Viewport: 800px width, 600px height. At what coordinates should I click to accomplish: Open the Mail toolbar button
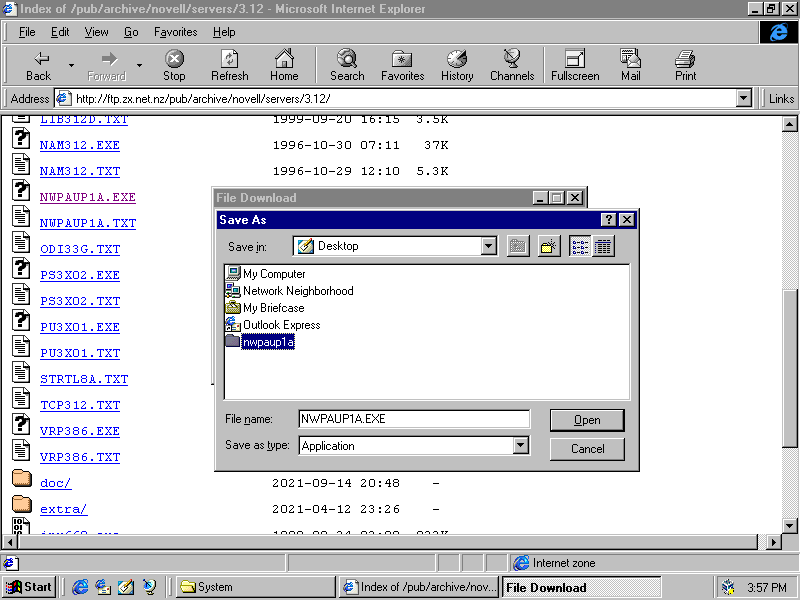pos(631,65)
